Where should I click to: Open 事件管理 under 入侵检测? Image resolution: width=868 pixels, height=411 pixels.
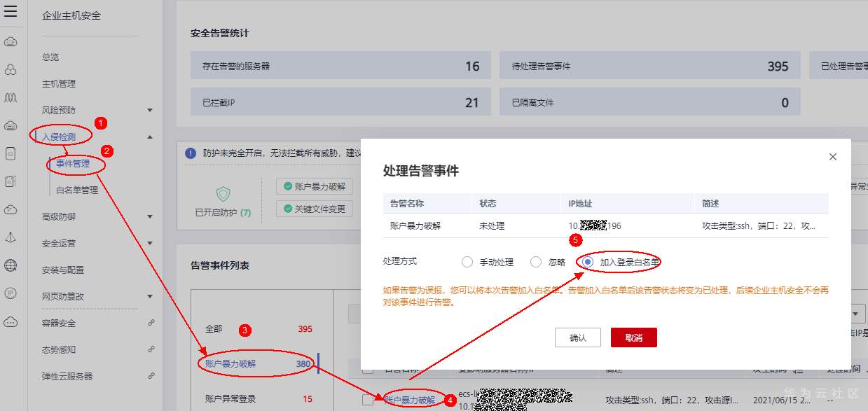click(x=73, y=163)
